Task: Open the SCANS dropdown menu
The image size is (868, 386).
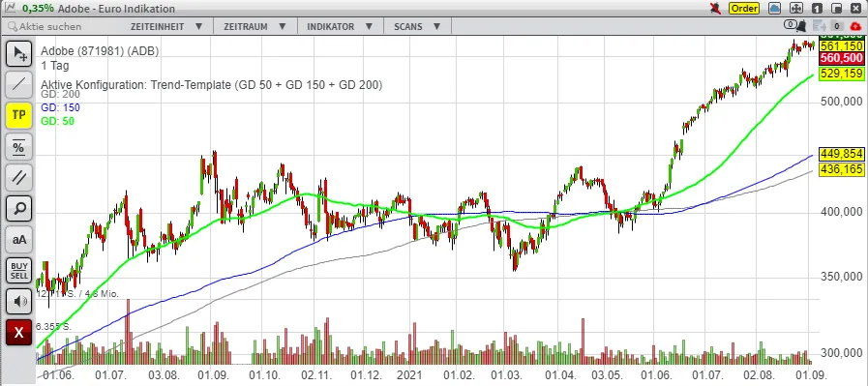Action: coord(417,26)
